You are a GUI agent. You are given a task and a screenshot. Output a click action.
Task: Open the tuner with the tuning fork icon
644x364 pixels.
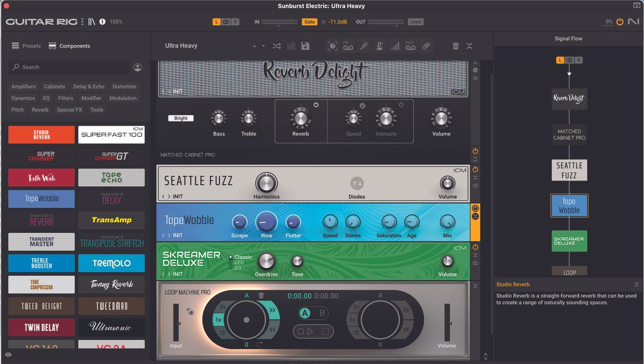[364, 46]
